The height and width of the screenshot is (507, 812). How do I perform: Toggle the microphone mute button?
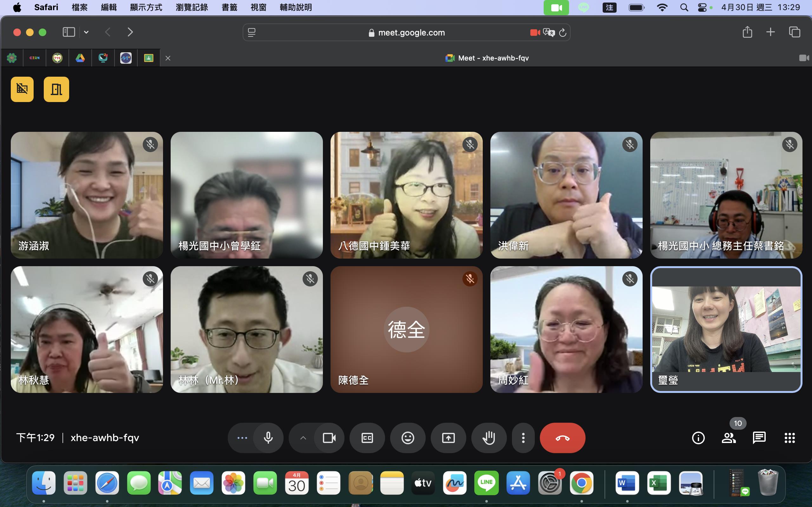pos(268,438)
